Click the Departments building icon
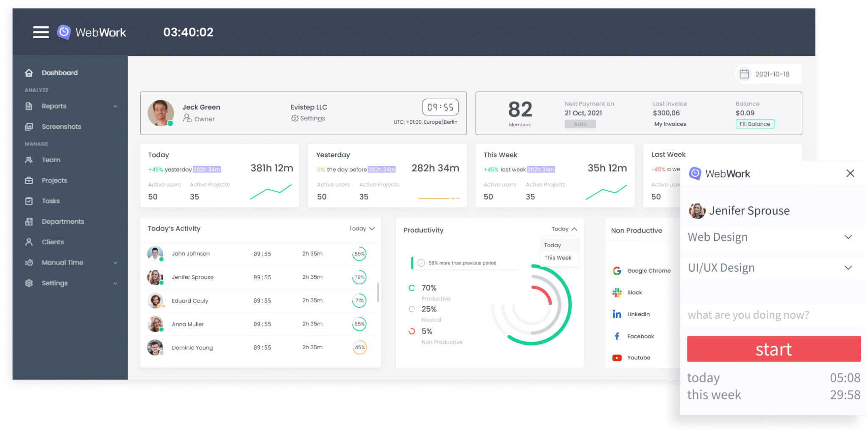The height and width of the screenshot is (434, 868). point(29,222)
